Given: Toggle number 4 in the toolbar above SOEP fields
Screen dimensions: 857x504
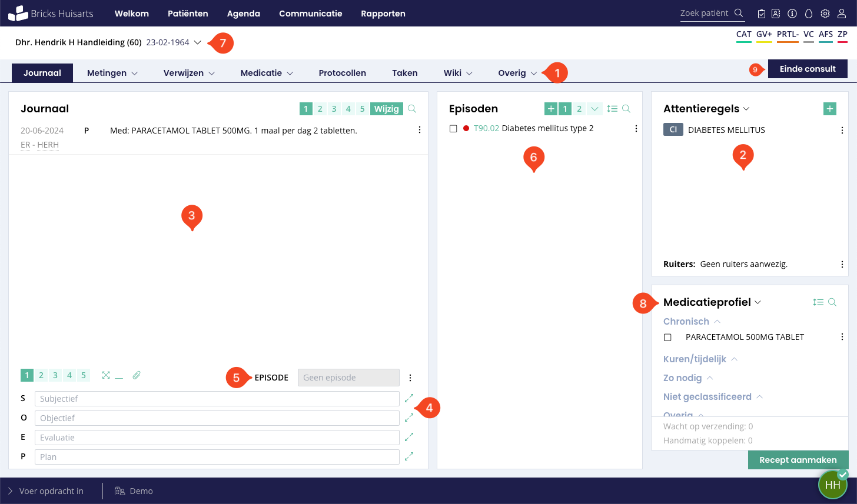Looking at the screenshot, I should point(69,375).
